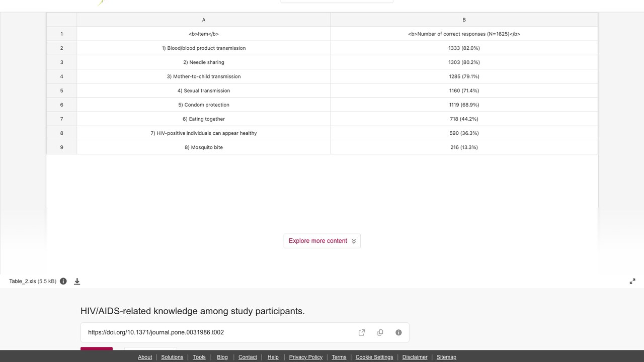
Task: Open the Tools footer link
Action: tap(199, 357)
